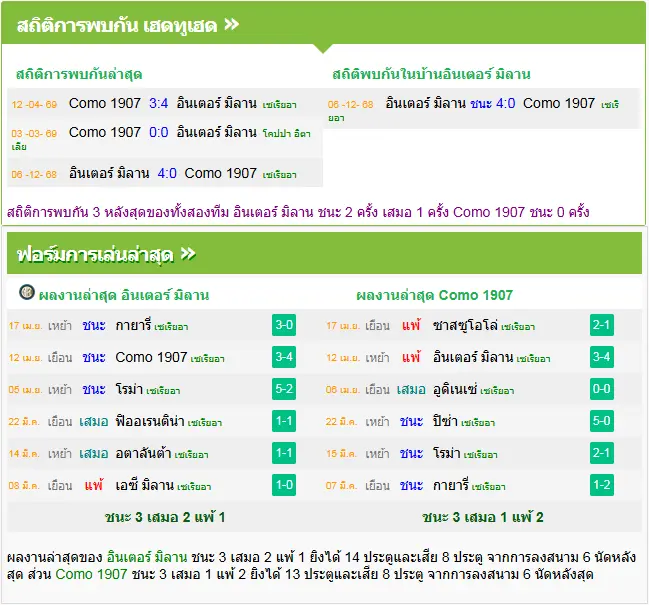The width and height of the screenshot is (649, 605).
Task: Click the 3:4 score of the 12-04-69 match
Action: click(x=159, y=103)
